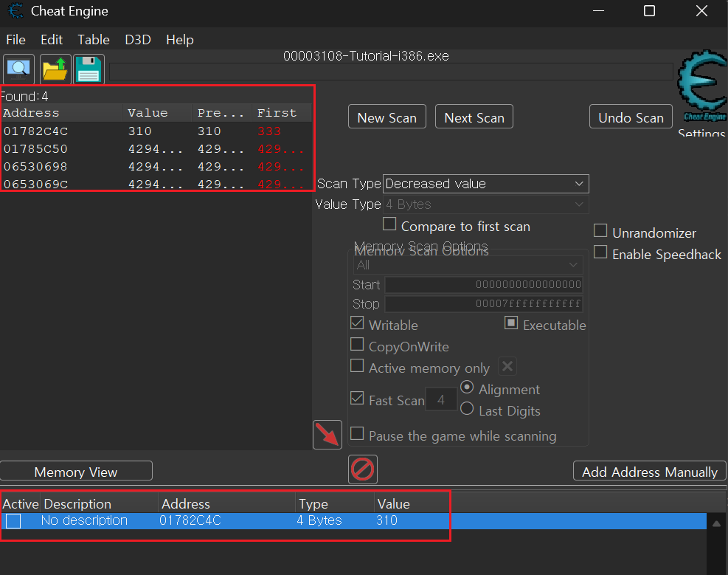Screen dimensions: 728x575
Task: Check Compare to first scan
Action: point(389,224)
